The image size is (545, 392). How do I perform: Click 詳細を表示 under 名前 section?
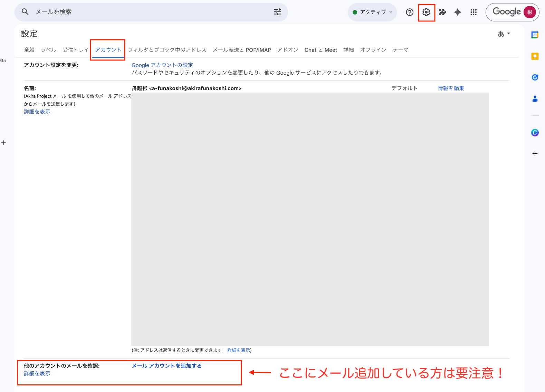[37, 112]
